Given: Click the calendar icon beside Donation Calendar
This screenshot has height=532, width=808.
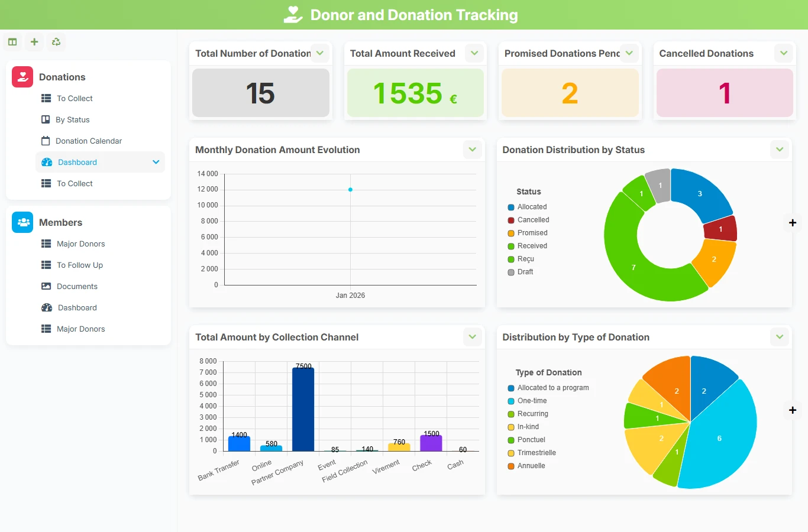Looking at the screenshot, I should [46, 141].
